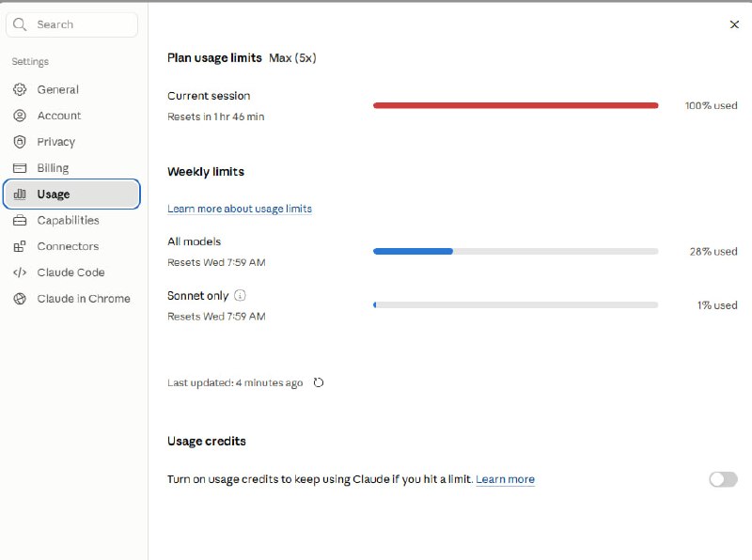Click the Claude in Chrome icon
This screenshot has height=560, width=752.
(x=20, y=299)
